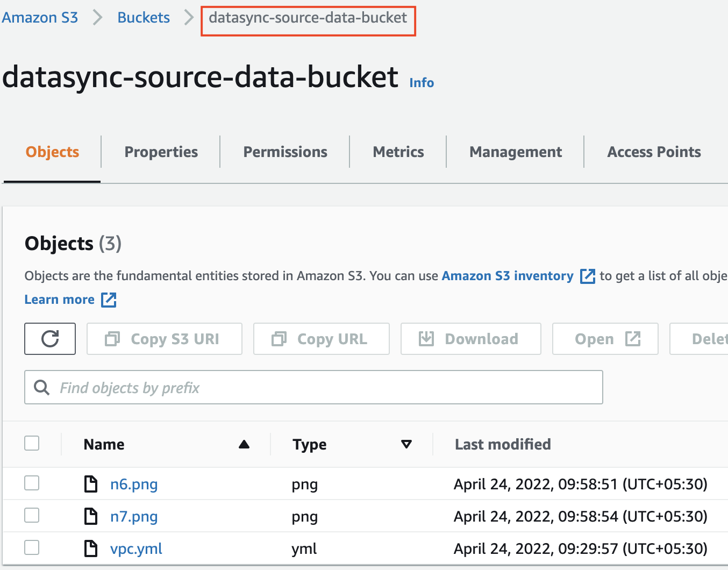Screen dimensions: 728x570
Task: Check the checkbox beside vpc.yml
Action: tap(32, 547)
